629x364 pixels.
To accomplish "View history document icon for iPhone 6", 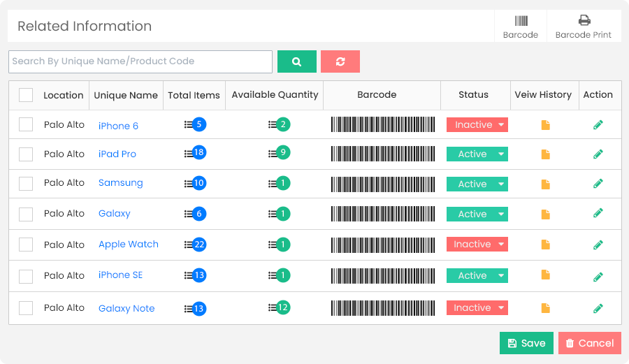I will coord(546,125).
